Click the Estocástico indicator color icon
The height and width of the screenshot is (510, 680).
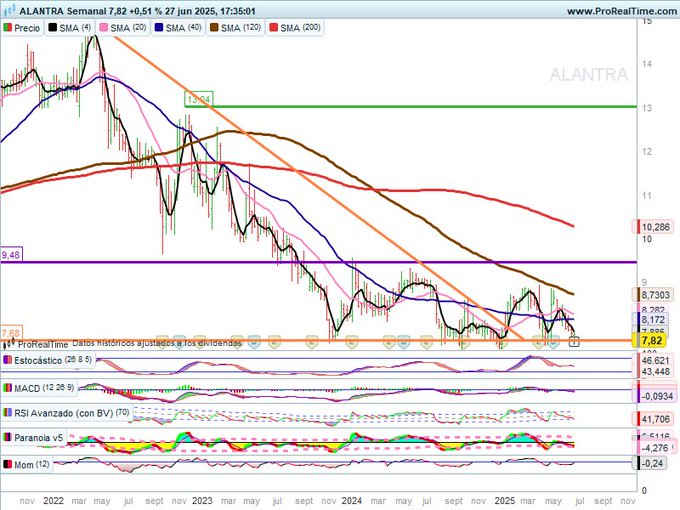[x=7, y=360]
